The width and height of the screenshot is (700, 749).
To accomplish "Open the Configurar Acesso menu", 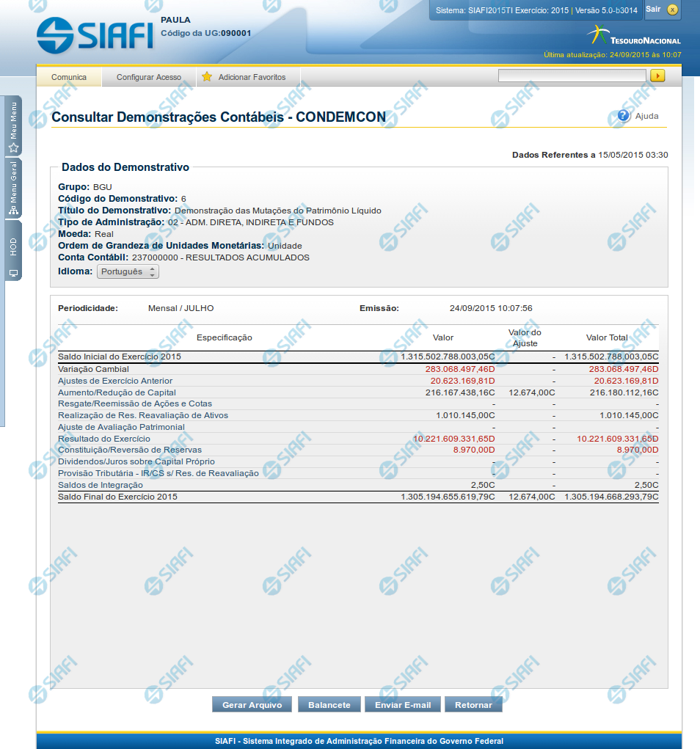I will coord(149,77).
